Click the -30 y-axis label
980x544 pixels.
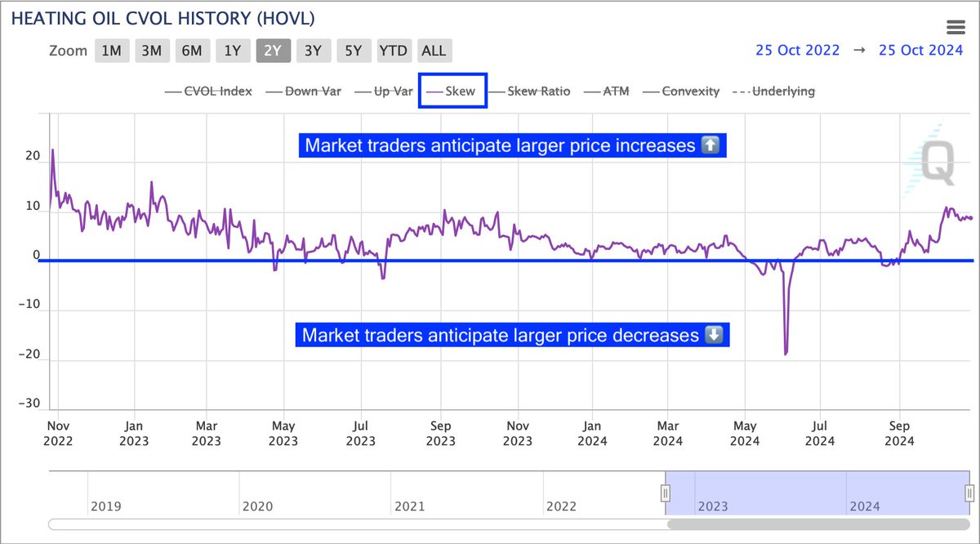pos(29,404)
